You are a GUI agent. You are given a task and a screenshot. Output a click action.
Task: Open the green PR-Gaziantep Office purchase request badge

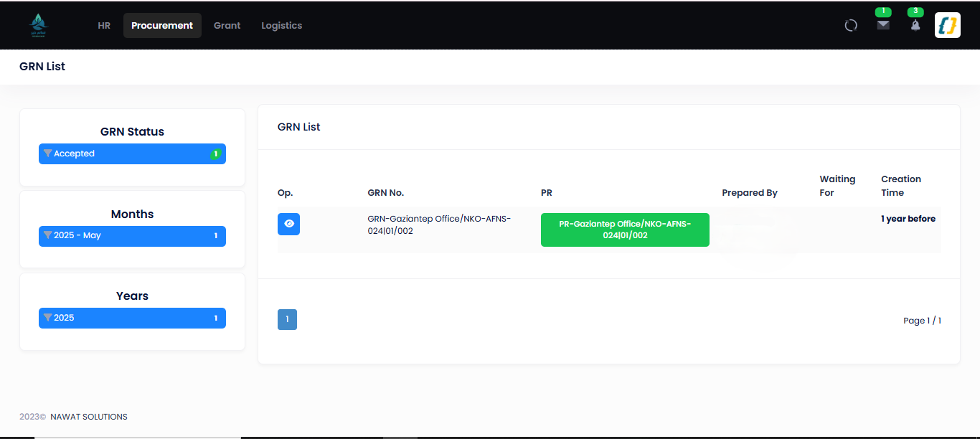pos(625,230)
